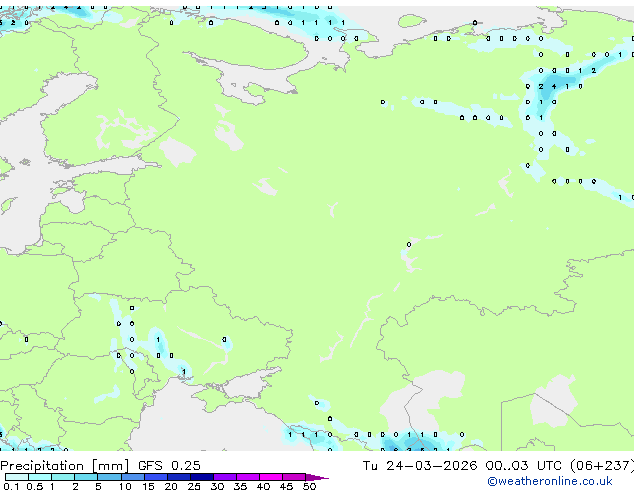This screenshot has width=634, height=490.
Task: Click the '(06+237)' forecast run text
Action: tap(602, 466)
